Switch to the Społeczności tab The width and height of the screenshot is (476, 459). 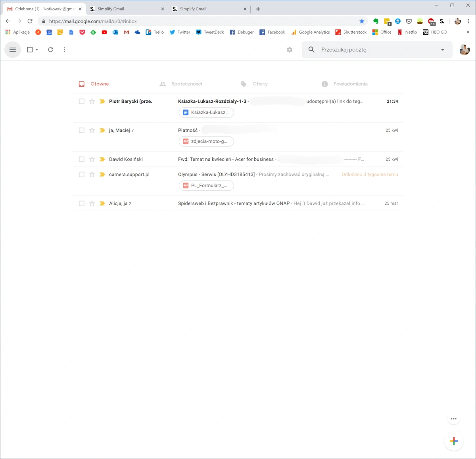tap(181, 84)
